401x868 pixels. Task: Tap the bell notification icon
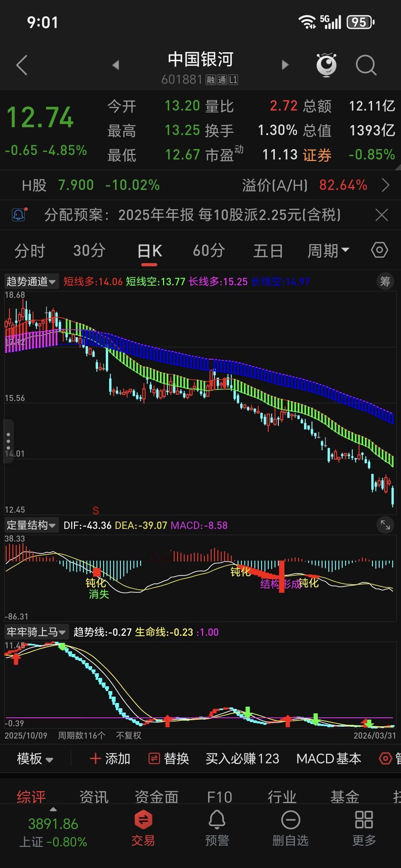[x=19, y=215]
